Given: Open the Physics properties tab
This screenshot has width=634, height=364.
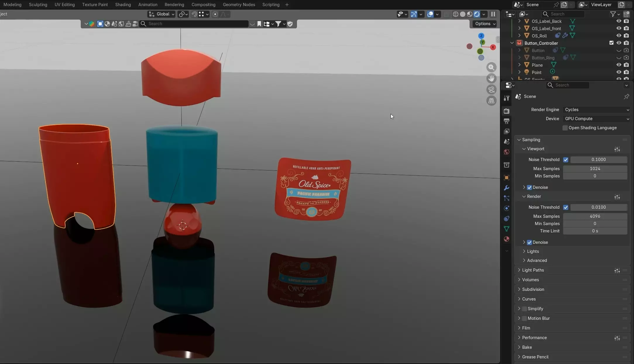Looking at the screenshot, I should tap(506, 208).
